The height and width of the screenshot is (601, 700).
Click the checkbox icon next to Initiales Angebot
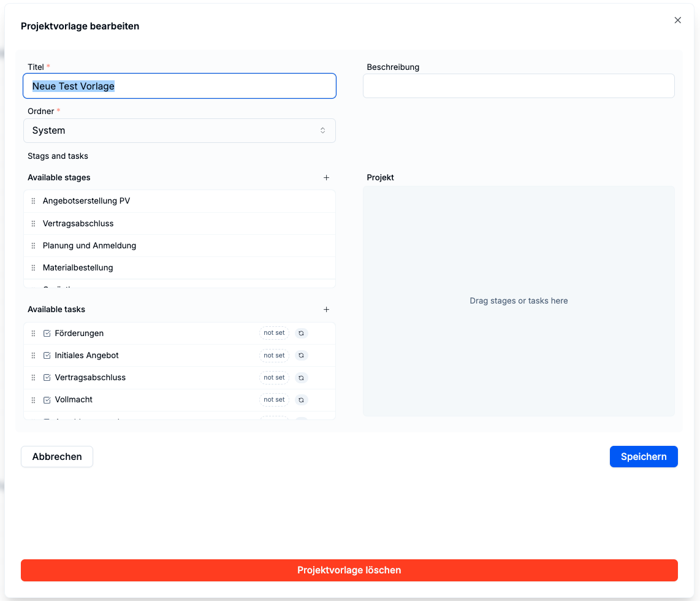pyautogui.click(x=47, y=356)
